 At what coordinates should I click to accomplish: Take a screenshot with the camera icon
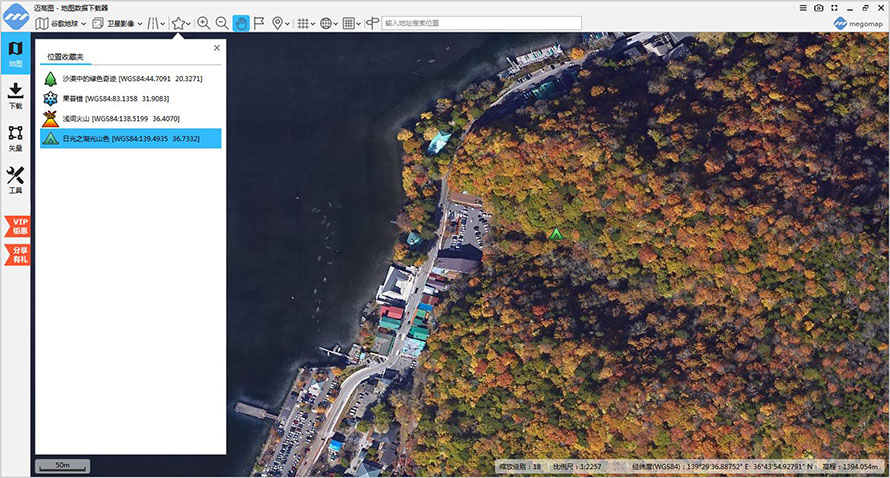click(x=819, y=7)
